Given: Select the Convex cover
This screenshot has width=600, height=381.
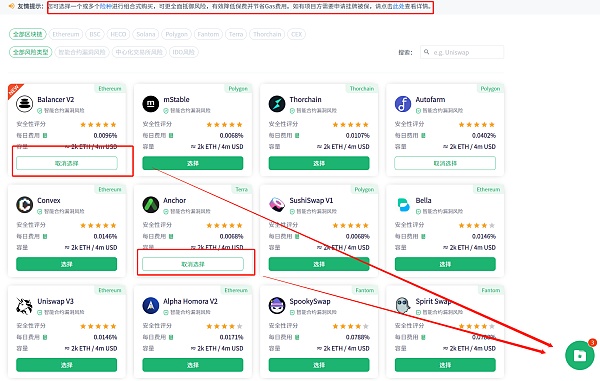Looking at the screenshot, I should pyautogui.click(x=67, y=264).
